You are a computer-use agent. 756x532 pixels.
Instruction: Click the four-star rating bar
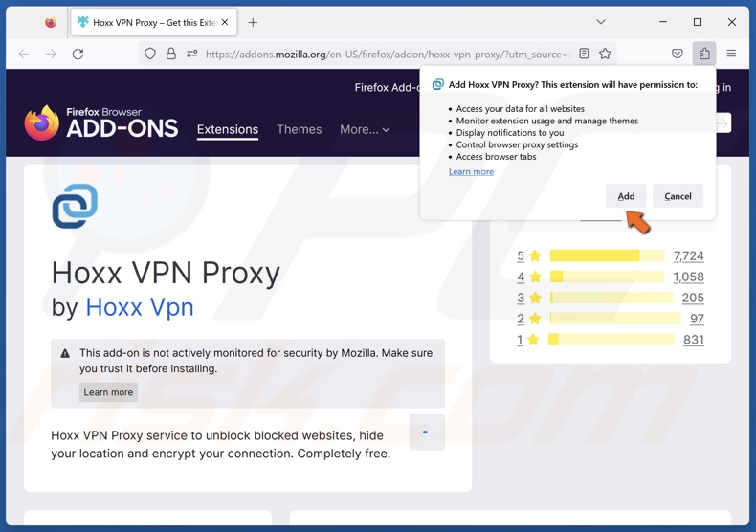pyautogui.click(x=607, y=277)
